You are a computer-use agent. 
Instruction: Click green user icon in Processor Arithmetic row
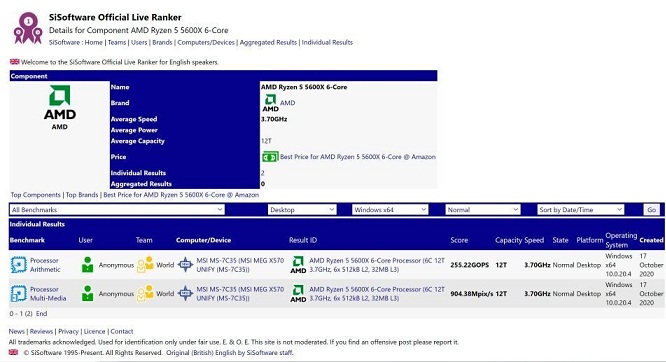[87, 265]
